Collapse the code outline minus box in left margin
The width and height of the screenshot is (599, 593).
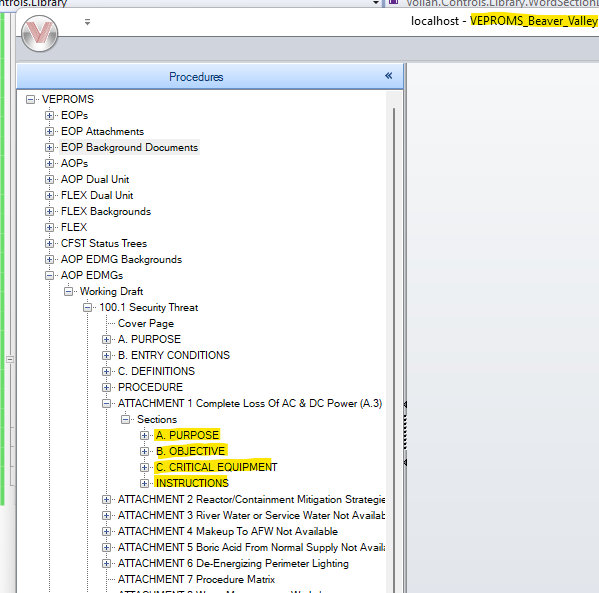point(10,360)
